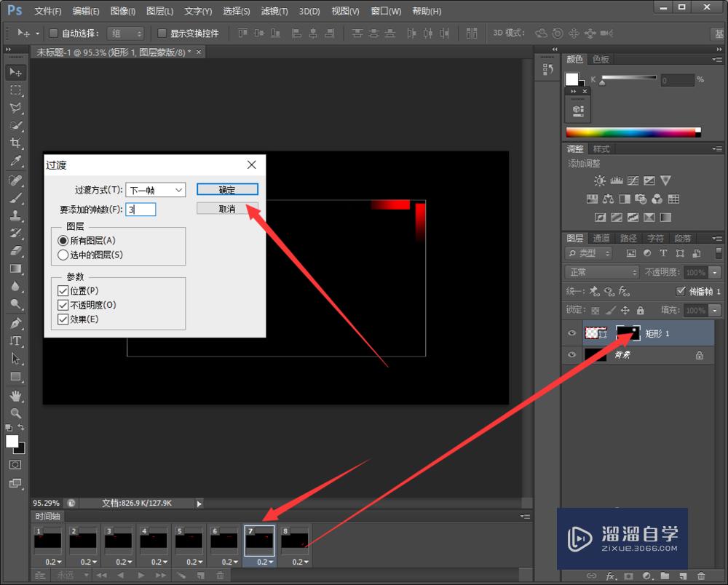This screenshot has height=585, width=728.
Task: Click the frames to add input field
Action: [141, 210]
